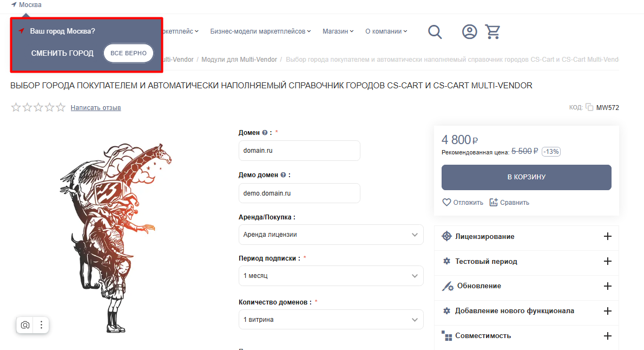The height and width of the screenshot is (350, 644).
Task: Click the Домен input field
Action: point(299,151)
